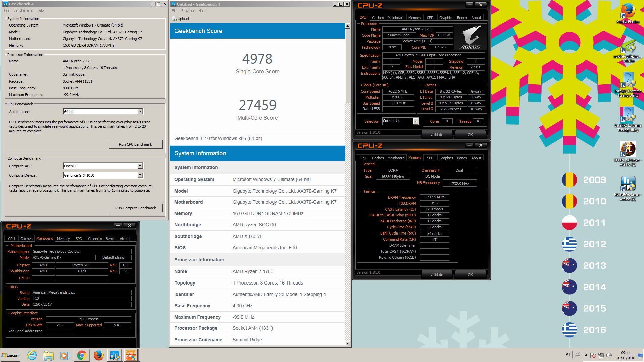Click the AORUS logo in CPU-Z CPU tab
This screenshot has width=644, height=362.
(470, 38)
